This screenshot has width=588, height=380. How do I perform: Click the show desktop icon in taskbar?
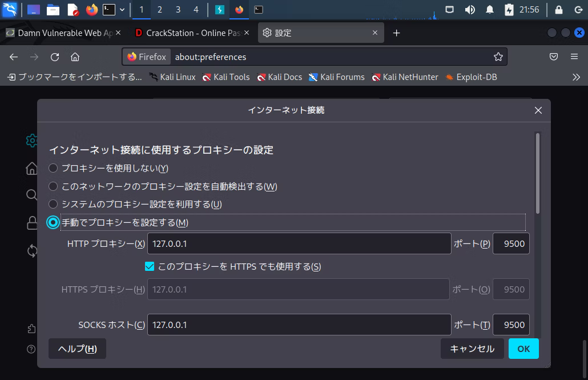pyautogui.click(x=33, y=9)
